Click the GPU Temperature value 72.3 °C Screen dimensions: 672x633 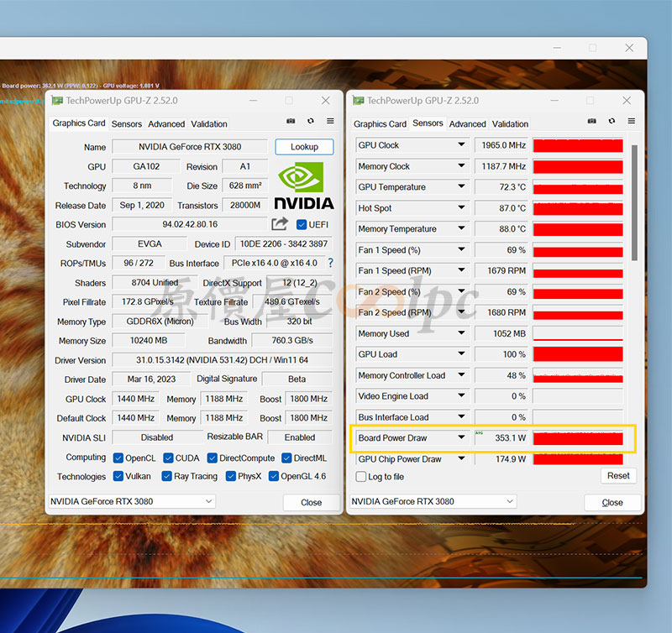tap(501, 187)
